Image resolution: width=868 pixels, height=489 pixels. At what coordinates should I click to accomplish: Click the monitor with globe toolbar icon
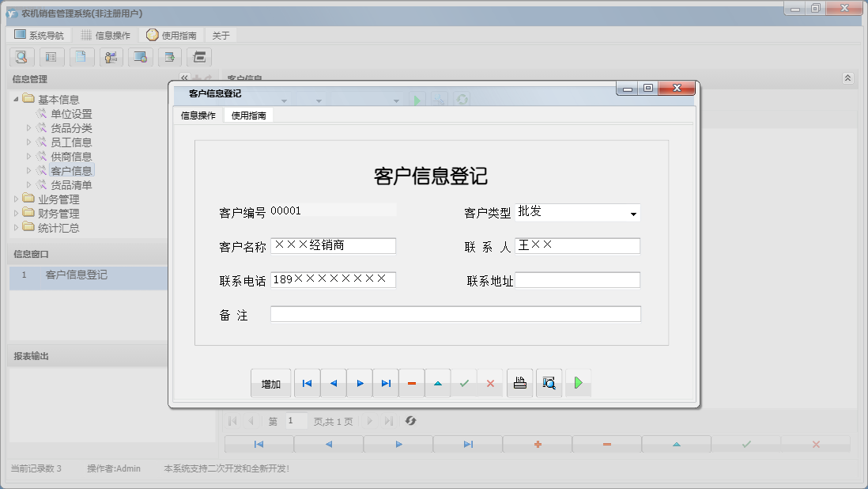tap(142, 57)
